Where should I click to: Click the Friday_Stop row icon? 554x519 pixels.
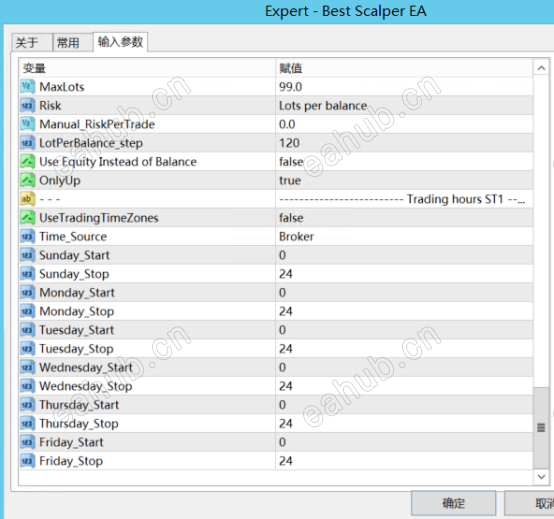pyautogui.click(x=28, y=461)
